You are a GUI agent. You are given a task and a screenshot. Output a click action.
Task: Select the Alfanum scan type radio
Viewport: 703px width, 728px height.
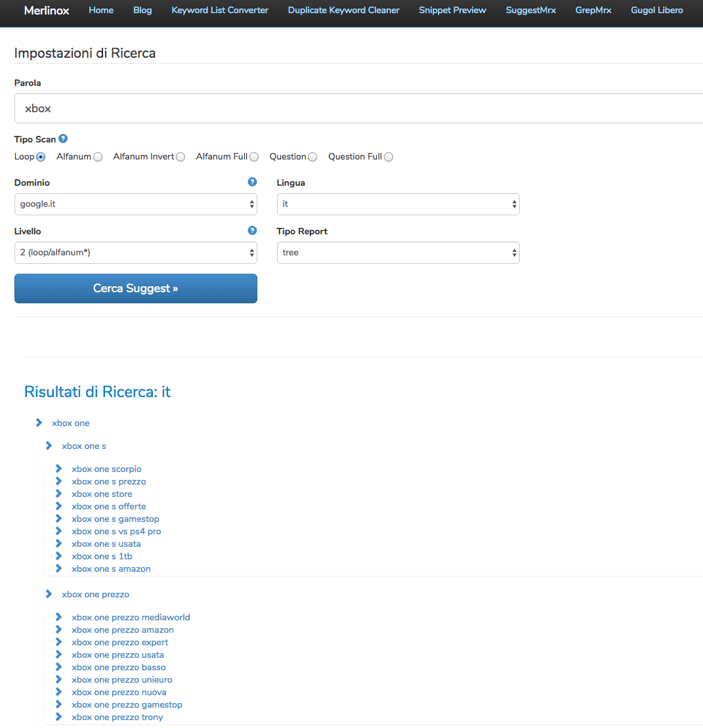coord(98,157)
